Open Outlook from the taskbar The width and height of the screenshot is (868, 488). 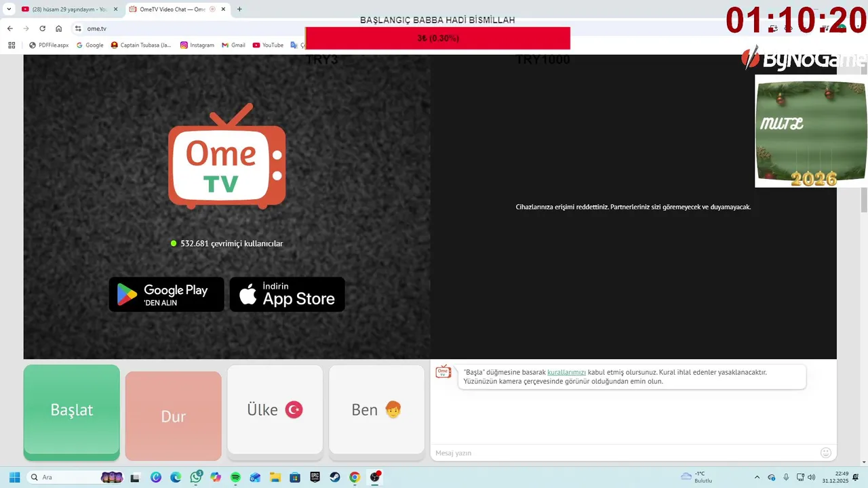point(255,477)
